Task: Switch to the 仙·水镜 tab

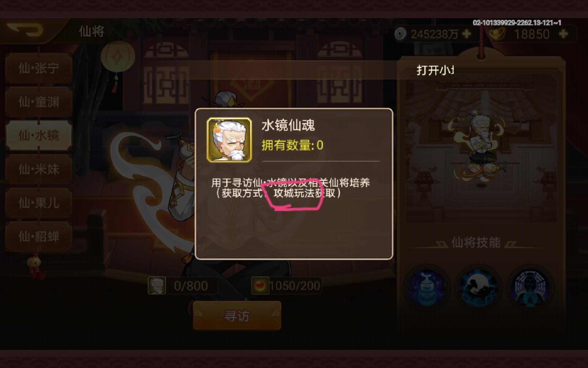Action: coord(39,135)
